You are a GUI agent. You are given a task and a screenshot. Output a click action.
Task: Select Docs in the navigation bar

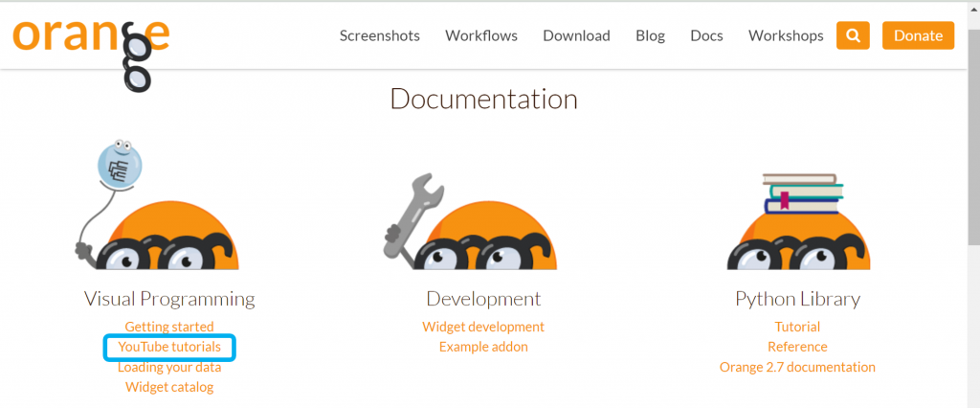click(707, 35)
